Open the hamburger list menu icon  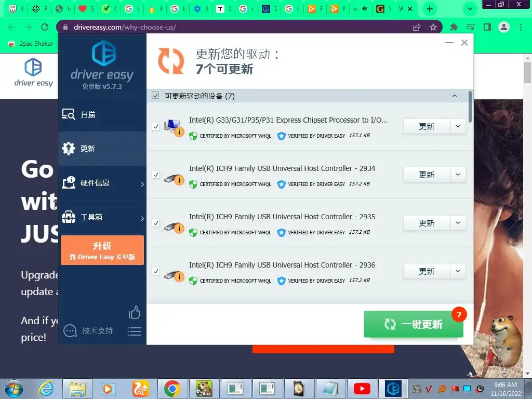coord(135,331)
